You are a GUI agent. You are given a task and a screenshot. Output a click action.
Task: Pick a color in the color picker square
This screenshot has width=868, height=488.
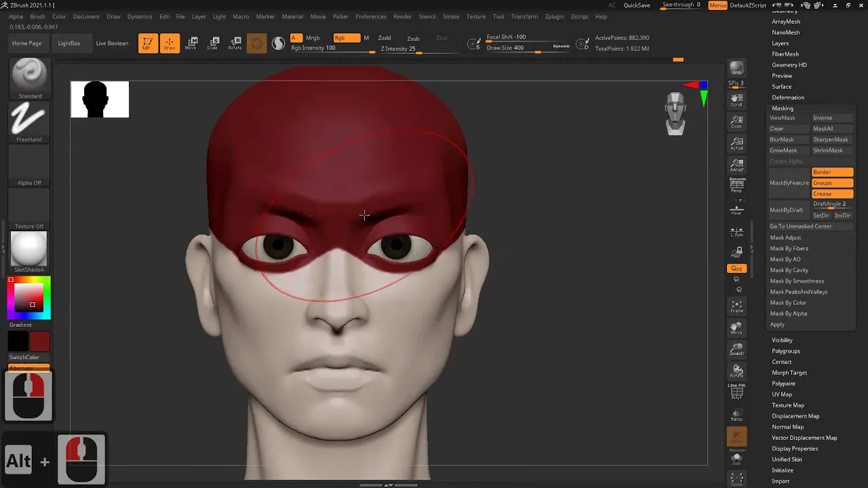pyautogui.click(x=28, y=298)
